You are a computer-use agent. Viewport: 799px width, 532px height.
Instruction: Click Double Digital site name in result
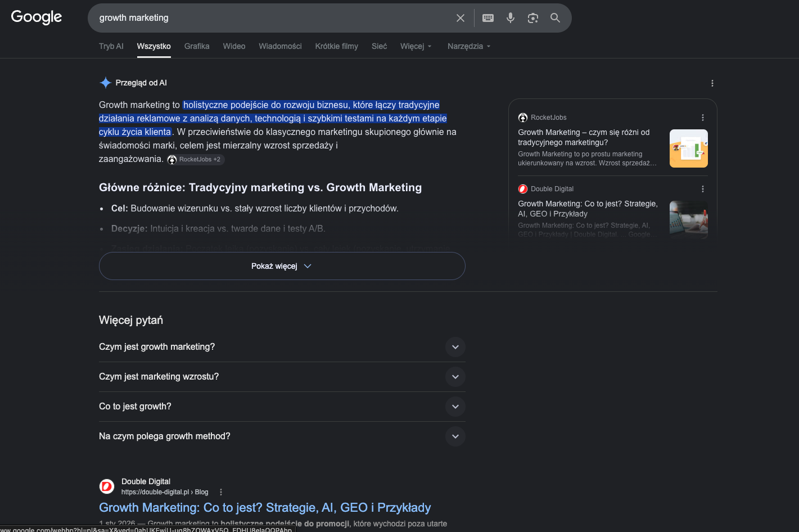pos(146,481)
